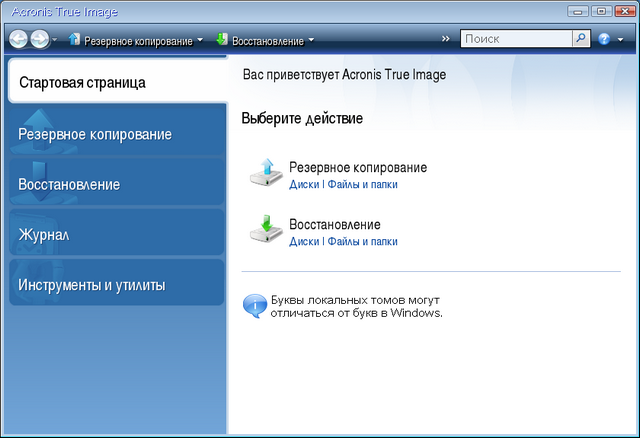640x438 pixels.
Task: Open help with the question mark icon
Action: pyautogui.click(x=604, y=39)
